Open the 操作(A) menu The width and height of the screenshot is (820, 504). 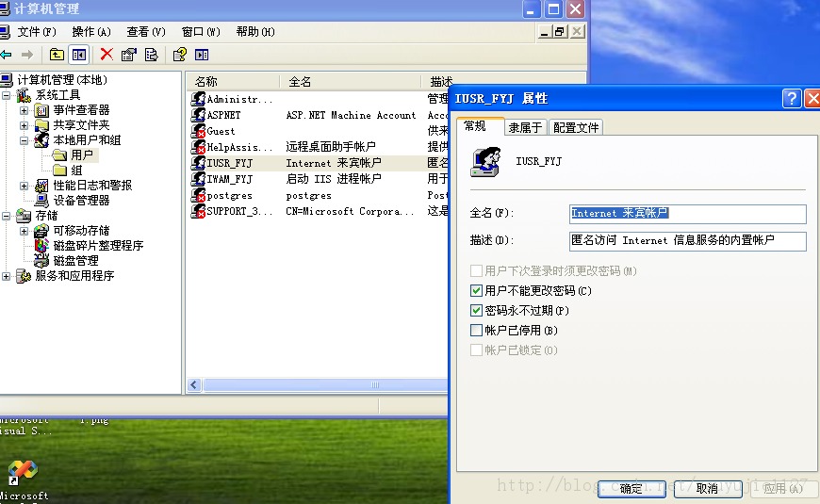[90, 32]
